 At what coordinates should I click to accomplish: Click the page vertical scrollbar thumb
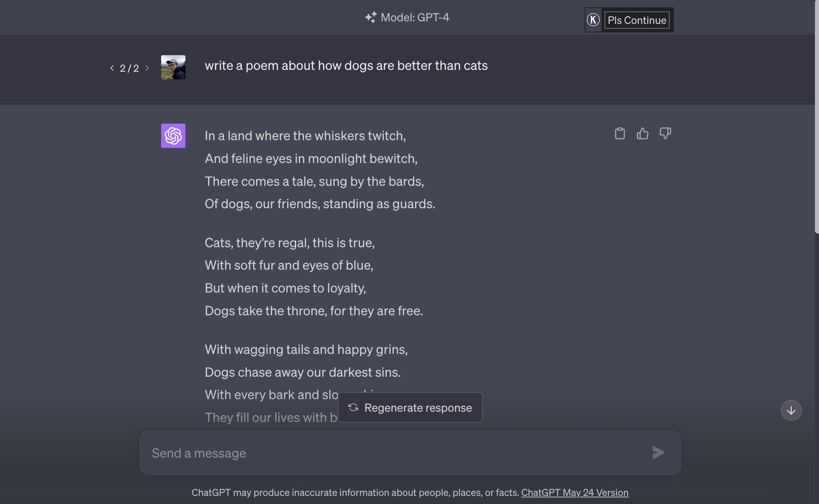pyautogui.click(x=816, y=118)
